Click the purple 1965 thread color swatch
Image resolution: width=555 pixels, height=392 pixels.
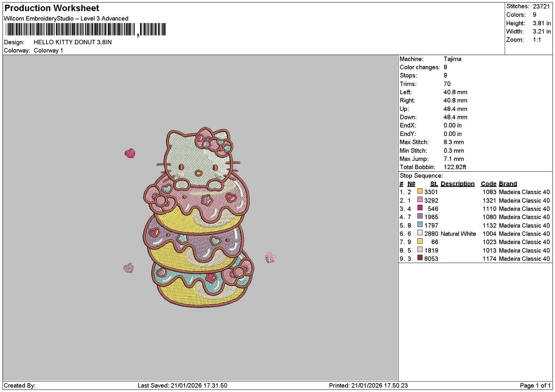(x=420, y=217)
